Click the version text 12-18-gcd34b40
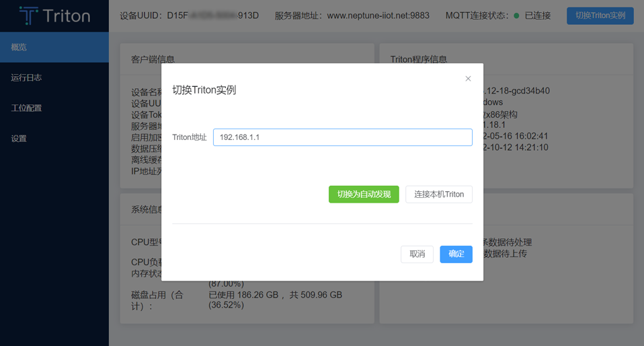Viewport: 644px width, 346px height. point(517,91)
